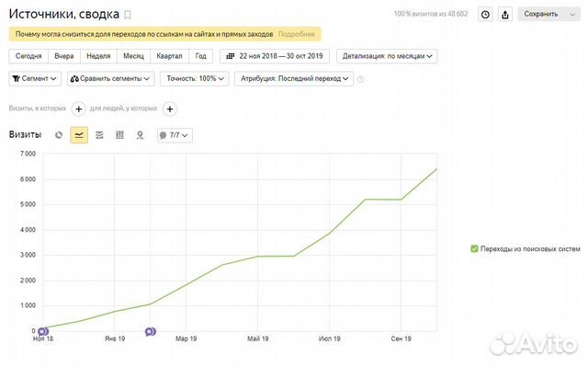Open the 7/7 comments filter dropdown

click(x=175, y=135)
